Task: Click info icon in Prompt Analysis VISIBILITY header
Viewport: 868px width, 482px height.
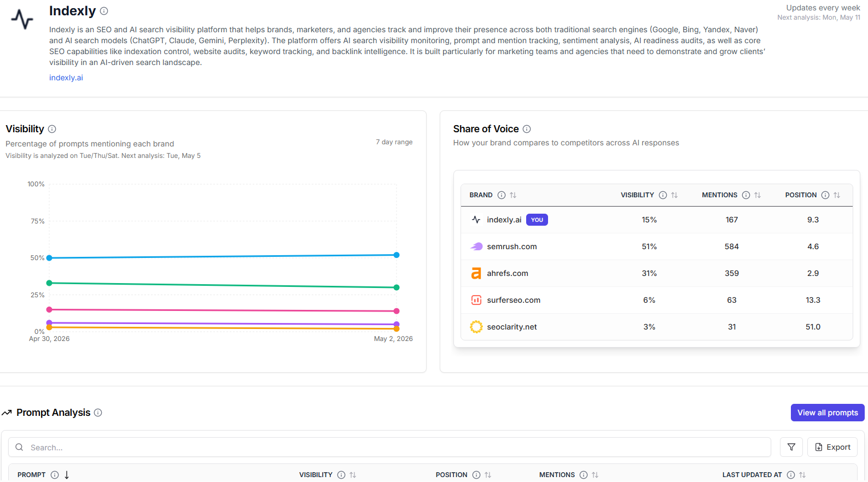Action: (341, 475)
